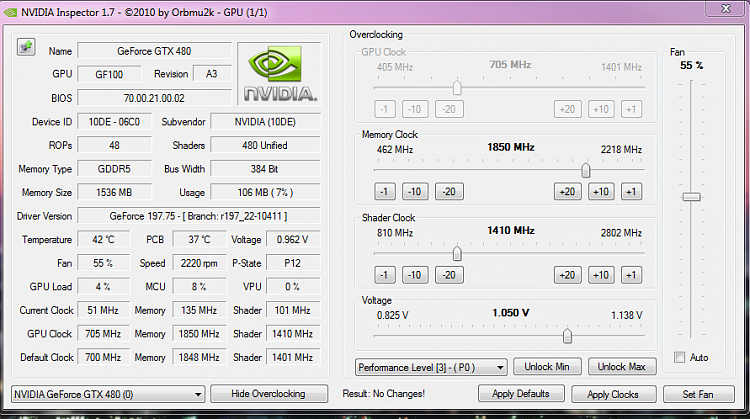Click the Shader Clock slider handle
Screen dimensions: 750x419
(x=457, y=253)
